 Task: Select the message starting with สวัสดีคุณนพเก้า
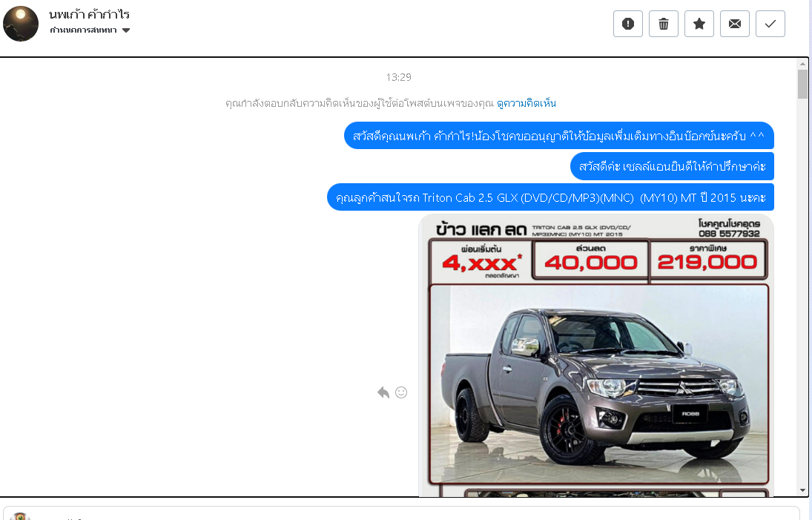pos(559,136)
